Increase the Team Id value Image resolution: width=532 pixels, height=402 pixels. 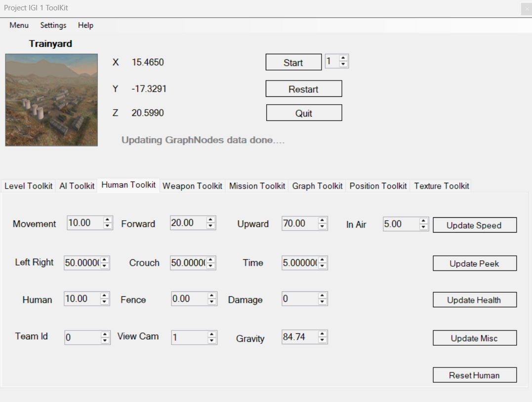tap(105, 334)
